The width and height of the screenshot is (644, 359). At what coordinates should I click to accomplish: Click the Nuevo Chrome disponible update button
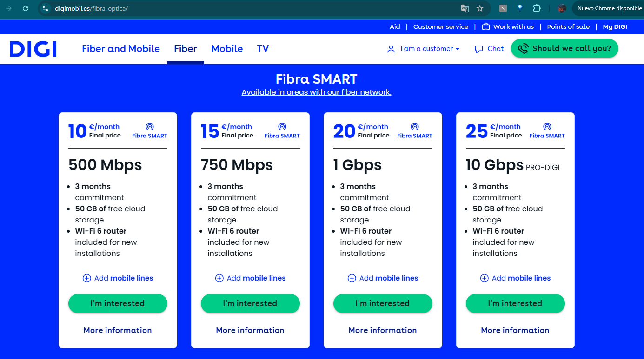pos(609,8)
